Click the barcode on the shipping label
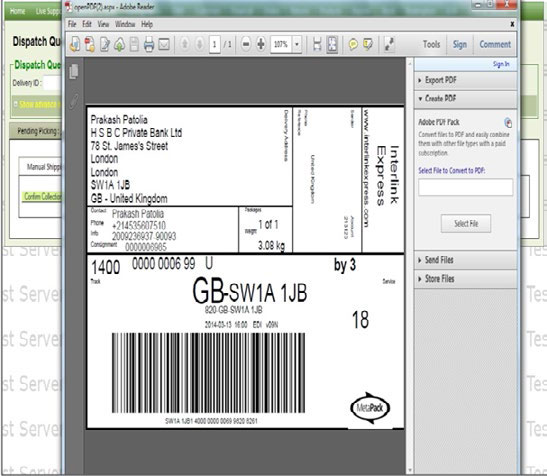The image size is (547, 476). point(208,373)
